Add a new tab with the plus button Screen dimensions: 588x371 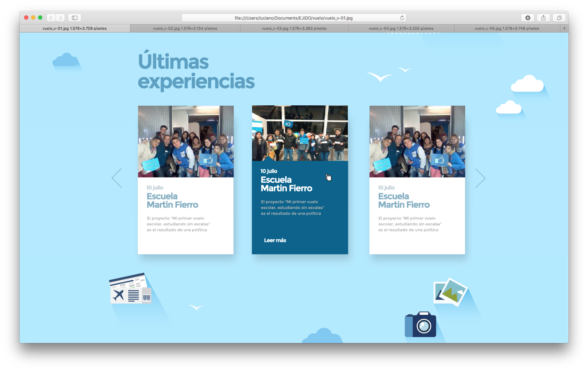click(x=564, y=28)
